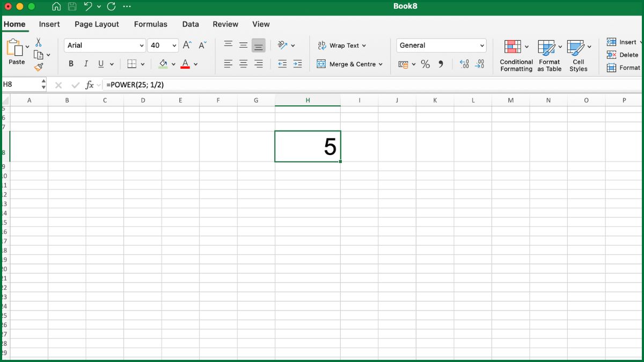
Task: Apply bold formatting
Action: point(71,63)
